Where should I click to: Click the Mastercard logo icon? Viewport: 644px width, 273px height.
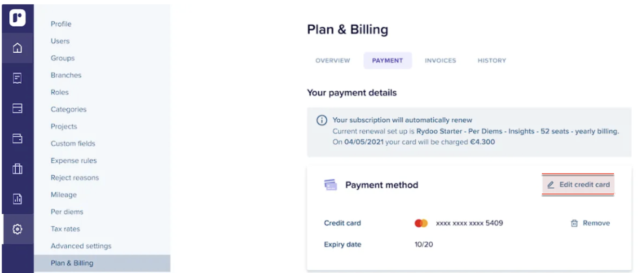421,223
